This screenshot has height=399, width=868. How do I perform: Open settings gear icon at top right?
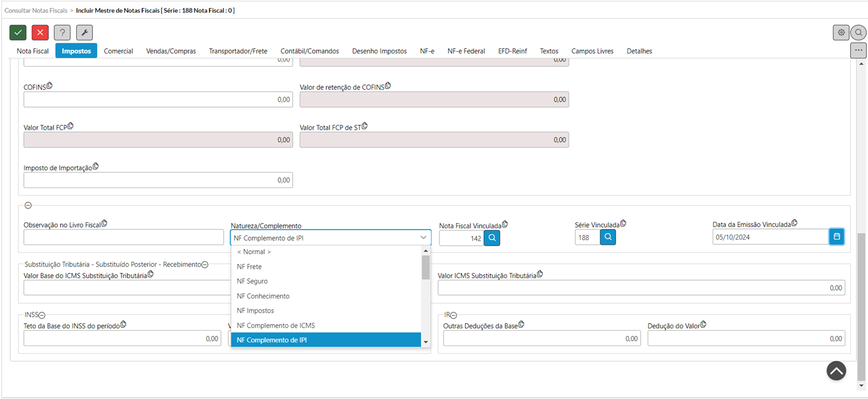coord(841,33)
